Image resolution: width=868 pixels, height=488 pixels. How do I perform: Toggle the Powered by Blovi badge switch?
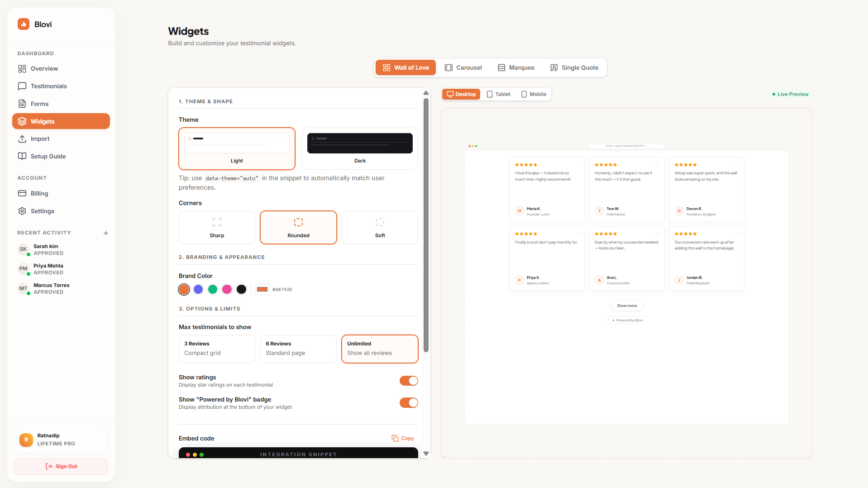(409, 403)
